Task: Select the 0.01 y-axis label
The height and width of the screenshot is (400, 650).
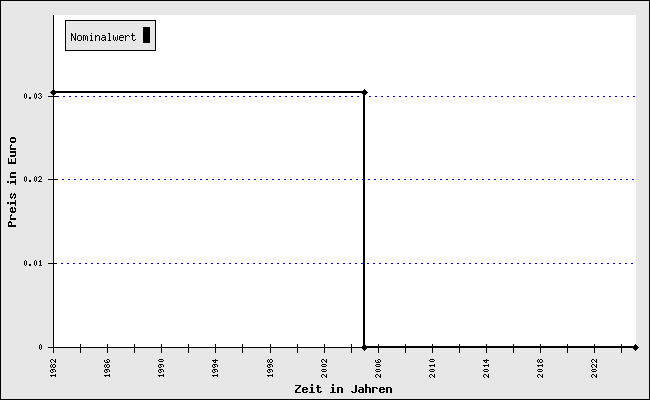Action: tap(34, 264)
